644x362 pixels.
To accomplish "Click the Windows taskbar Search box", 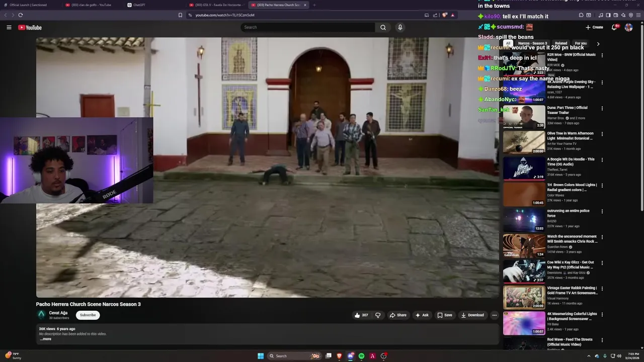I will pyautogui.click(x=295, y=356).
